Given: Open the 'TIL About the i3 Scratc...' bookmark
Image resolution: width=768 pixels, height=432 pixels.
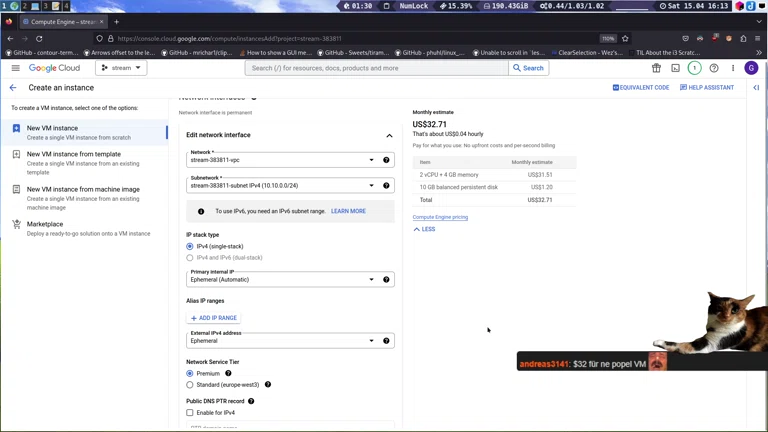Looking at the screenshot, I should click(x=664, y=52).
